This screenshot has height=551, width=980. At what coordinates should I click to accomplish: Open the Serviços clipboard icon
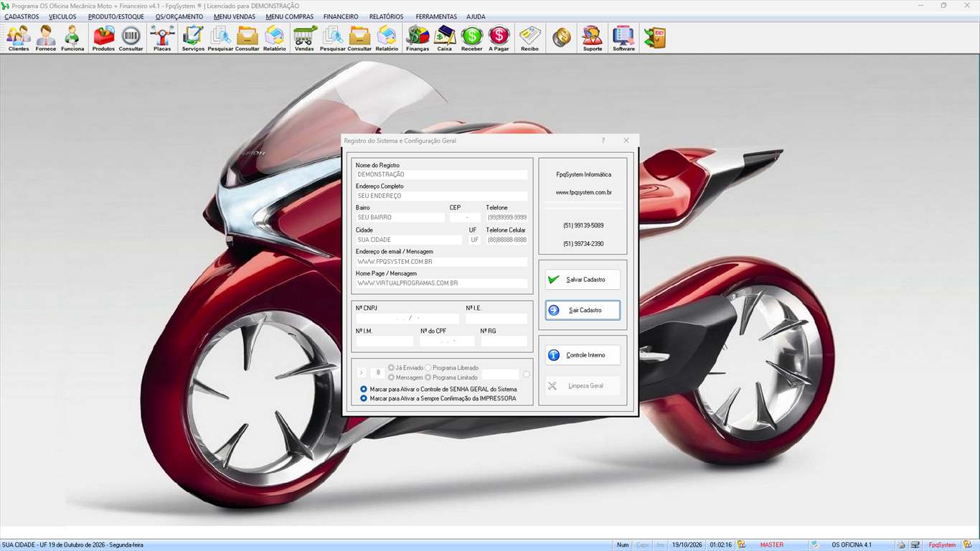(193, 38)
